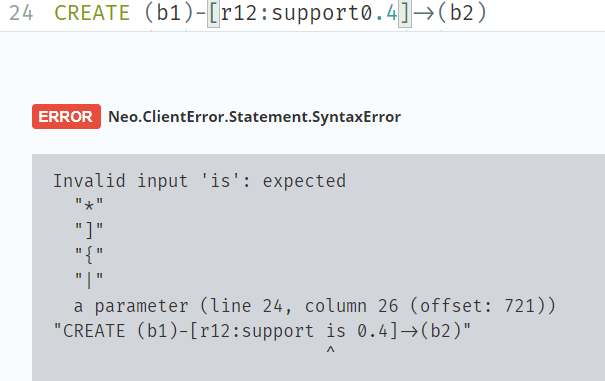Click the red ERROR badge
The image size is (605, 381).
66,116
